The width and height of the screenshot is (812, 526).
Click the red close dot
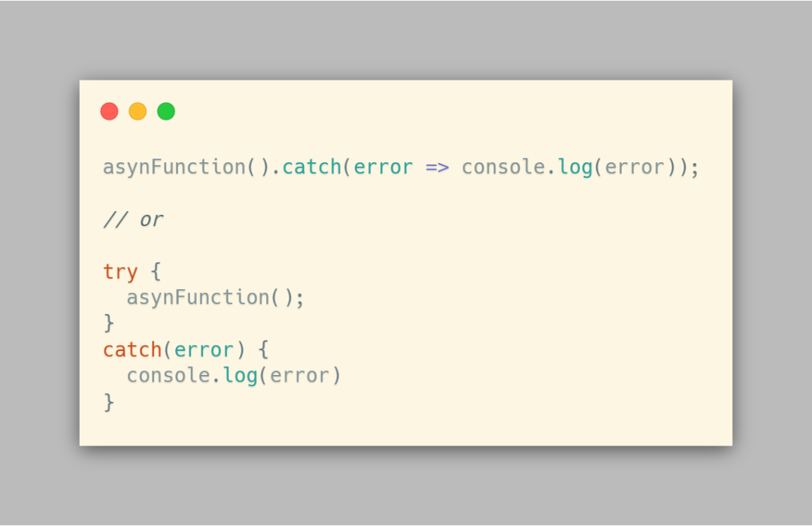point(109,111)
